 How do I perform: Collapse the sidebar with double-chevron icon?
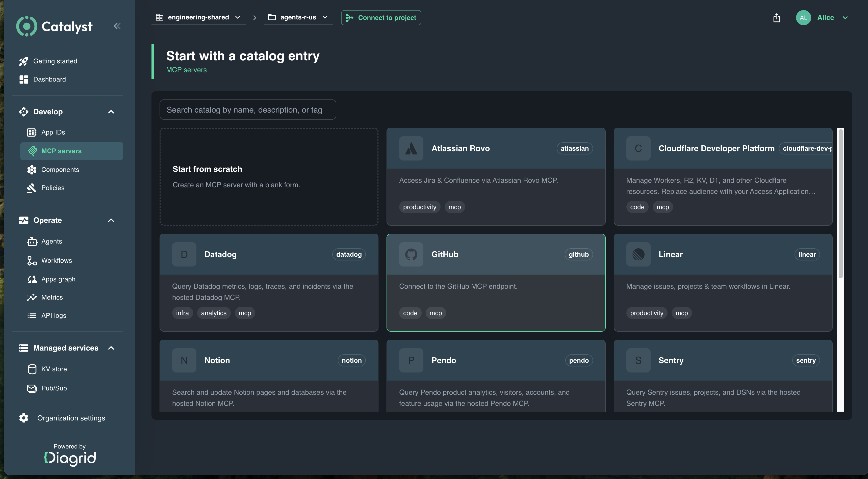117,26
